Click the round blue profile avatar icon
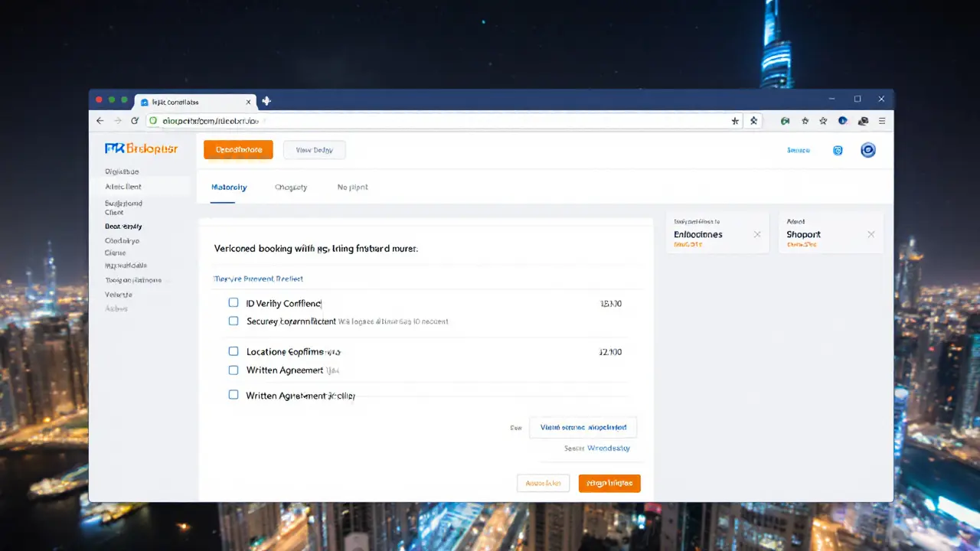The height and width of the screenshot is (551, 980). click(x=867, y=150)
